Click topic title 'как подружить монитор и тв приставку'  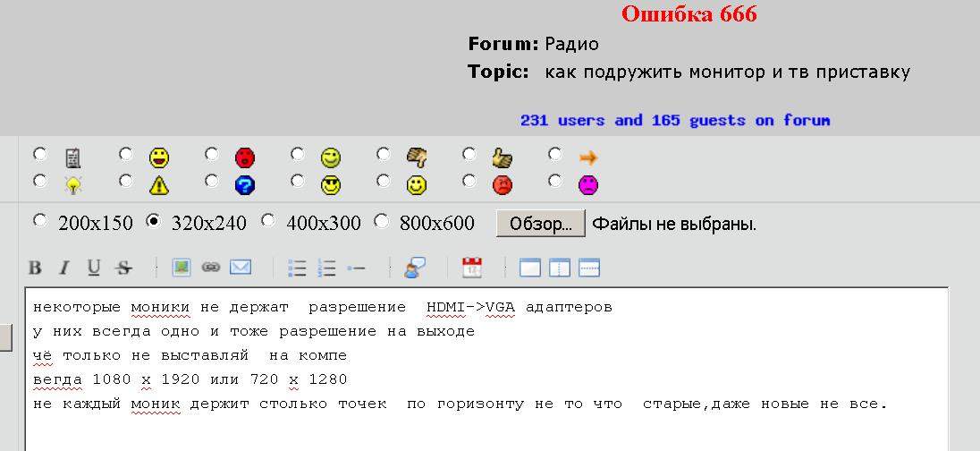click(728, 72)
